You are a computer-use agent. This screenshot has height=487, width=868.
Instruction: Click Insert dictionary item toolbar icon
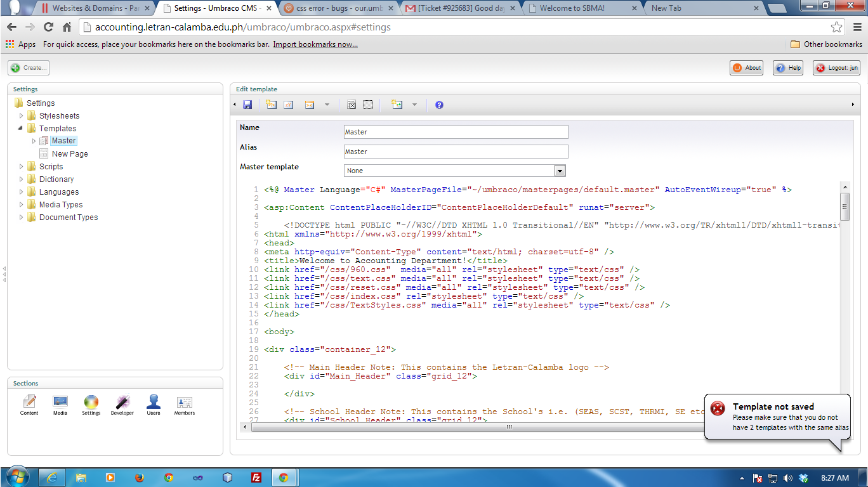(x=289, y=105)
